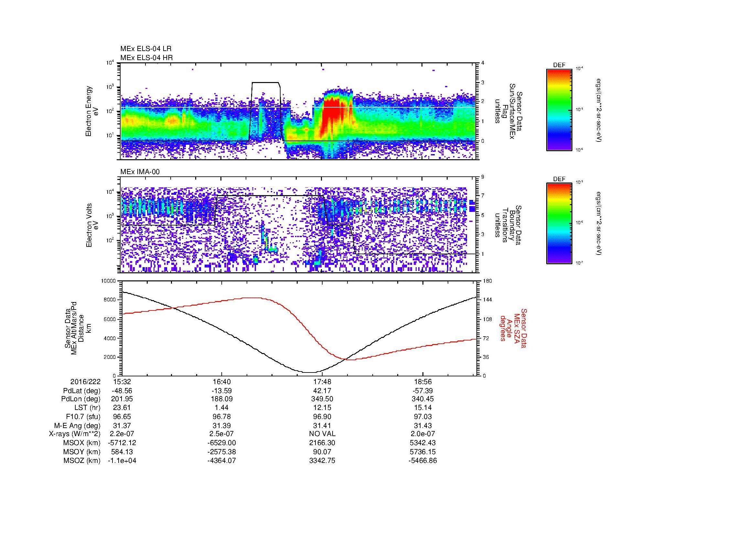The width and height of the screenshot is (756, 534).
Task: Click the PdLat value '-48.56'
Action: pos(122,391)
